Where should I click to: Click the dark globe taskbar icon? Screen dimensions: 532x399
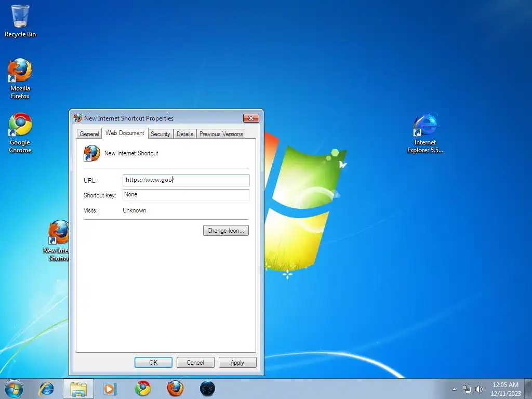207,389
